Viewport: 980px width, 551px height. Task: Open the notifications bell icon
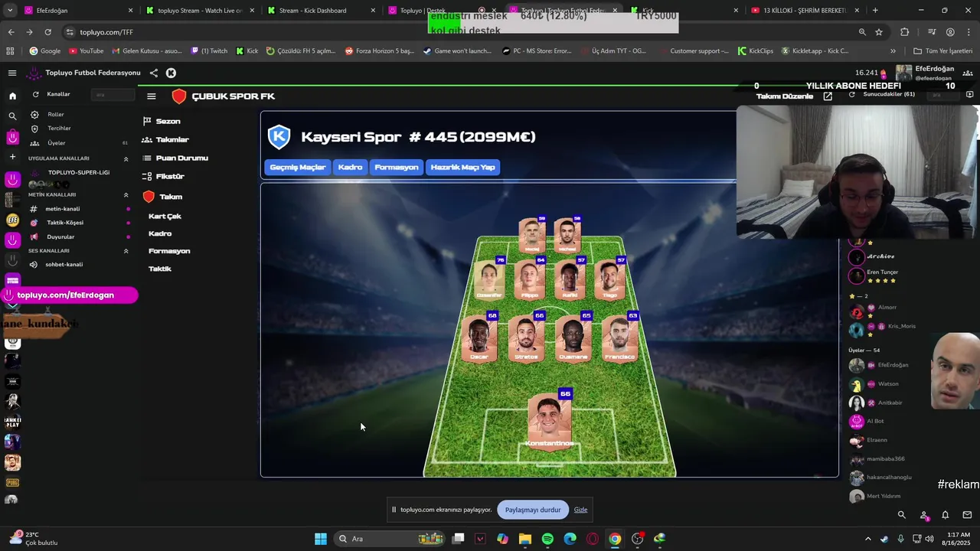click(x=946, y=515)
